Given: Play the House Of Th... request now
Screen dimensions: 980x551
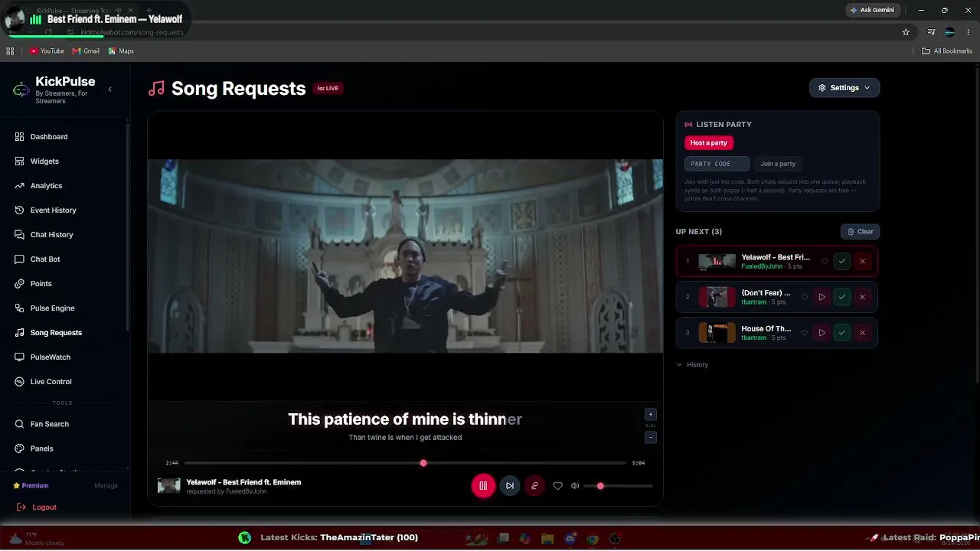Looking at the screenshot, I should (822, 333).
